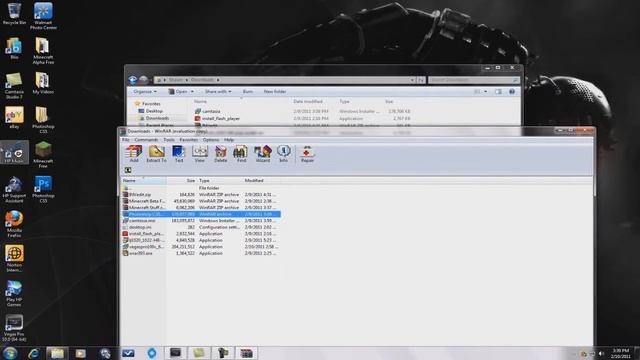The height and width of the screenshot is (360, 640).
Task: Open the Mozilla Firefox desktop icon
Action: [14, 224]
